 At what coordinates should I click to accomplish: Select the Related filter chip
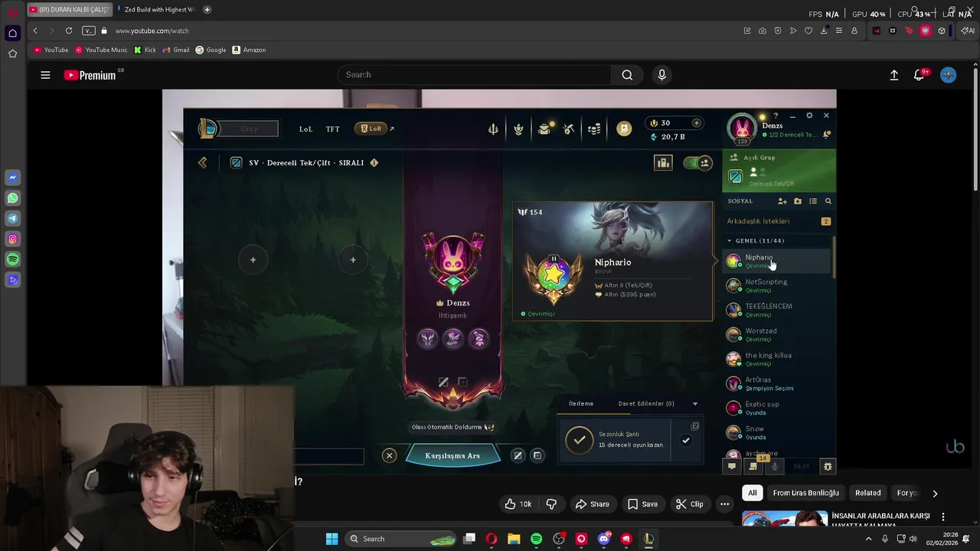pyautogui.click(x=868, y=493)
